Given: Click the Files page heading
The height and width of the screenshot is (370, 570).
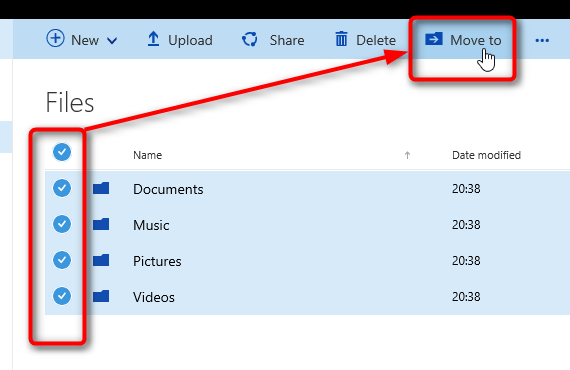Looking at the screenshot, I should (x=70, y=102).
